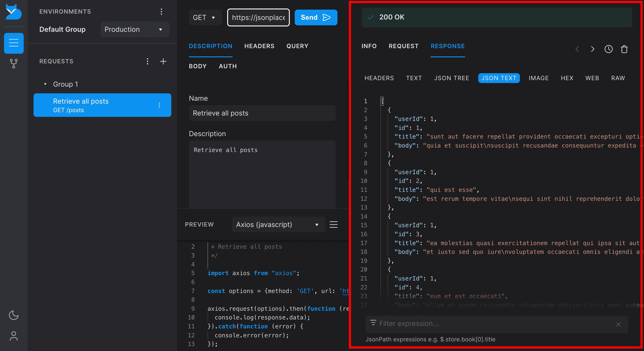
Task: Switch to the Description tab
Action: coord(210,46)
